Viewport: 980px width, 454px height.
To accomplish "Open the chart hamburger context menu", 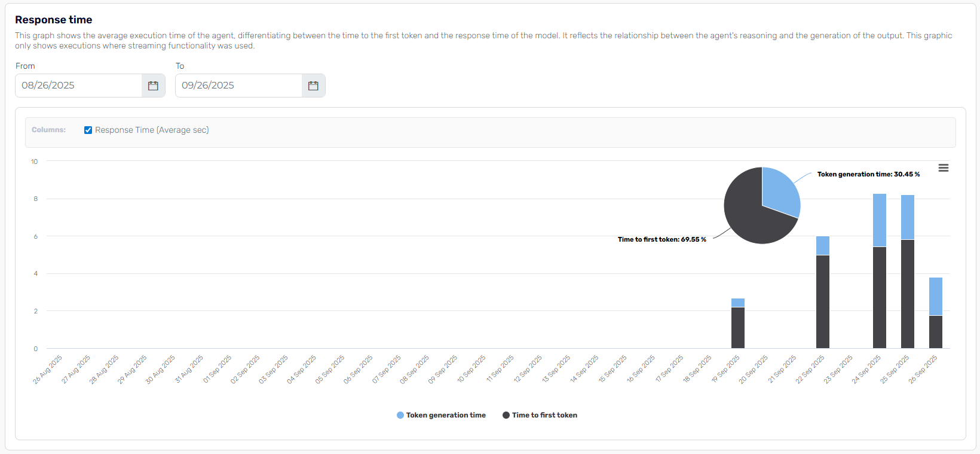I will pos(944,168).
